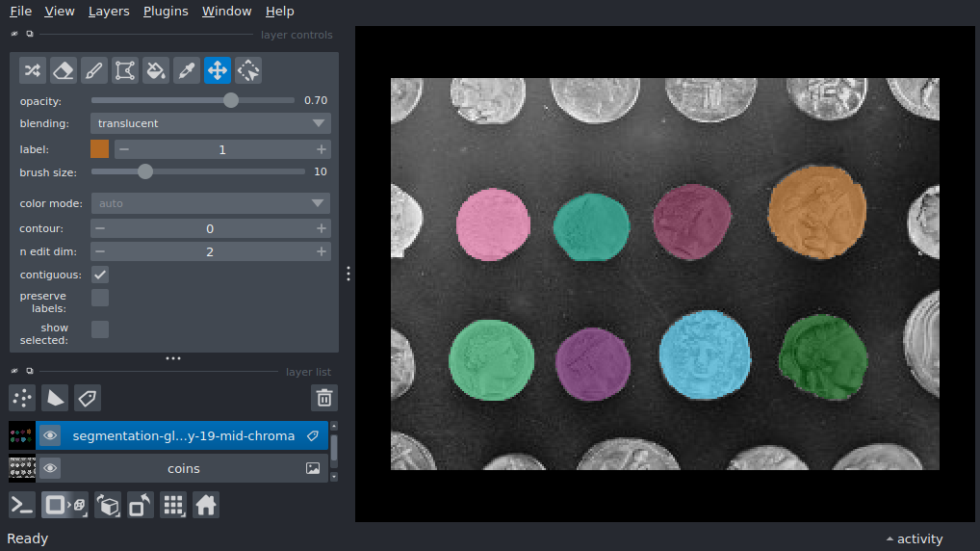Click the horizontal splitter dots below controls
This screenshot has width=980, height=551.
click(173, 358)
